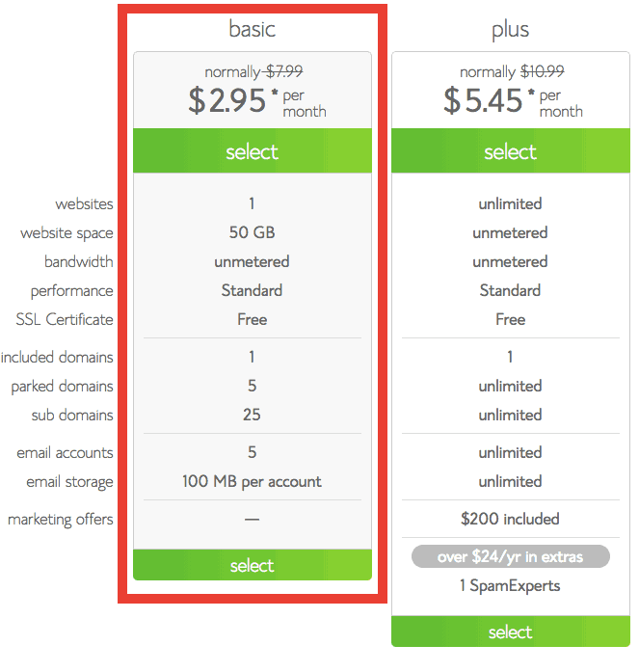Click the "50 GB" website space value

click(252, 232)
